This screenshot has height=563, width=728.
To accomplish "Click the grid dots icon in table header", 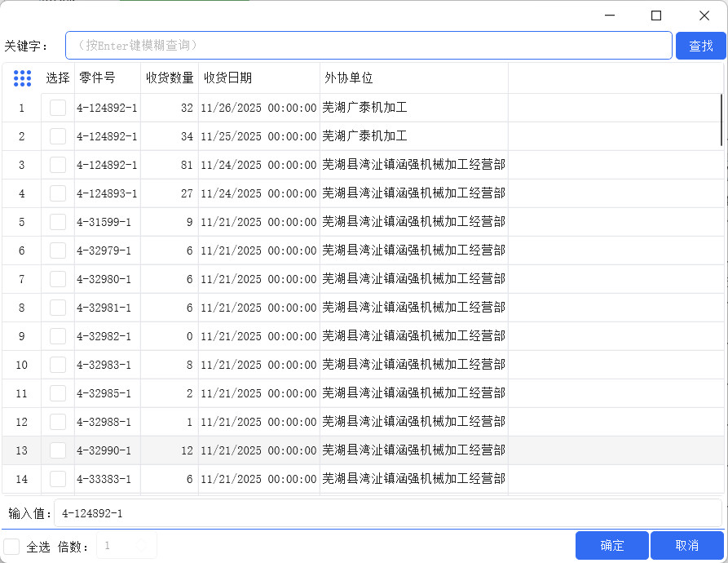I will [x=22, y=78].
